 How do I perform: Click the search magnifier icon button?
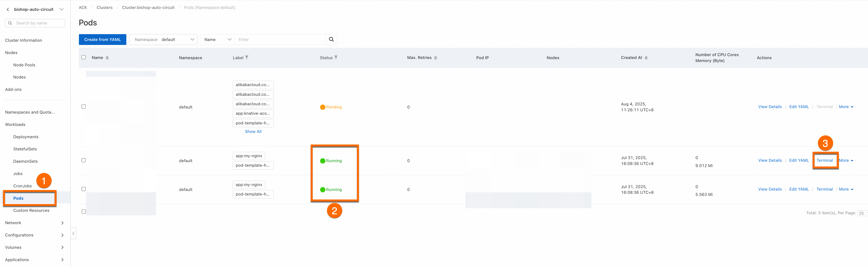[331, 39]
